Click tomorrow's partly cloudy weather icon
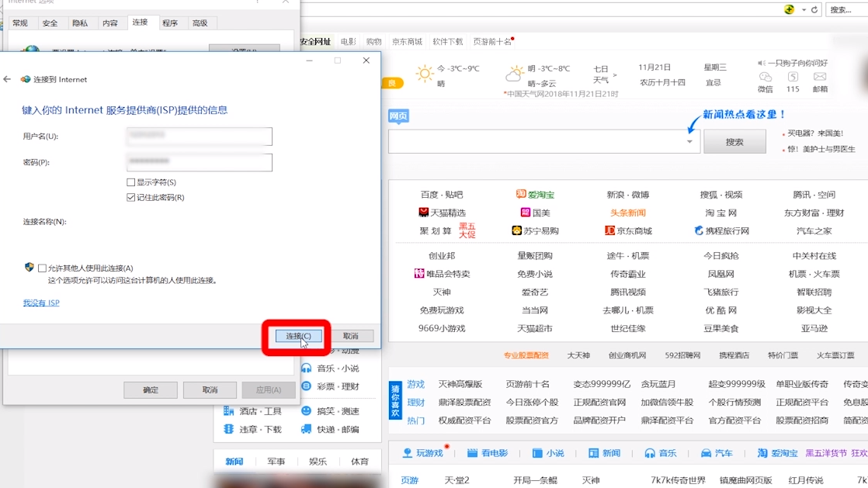 click(514, 74)
